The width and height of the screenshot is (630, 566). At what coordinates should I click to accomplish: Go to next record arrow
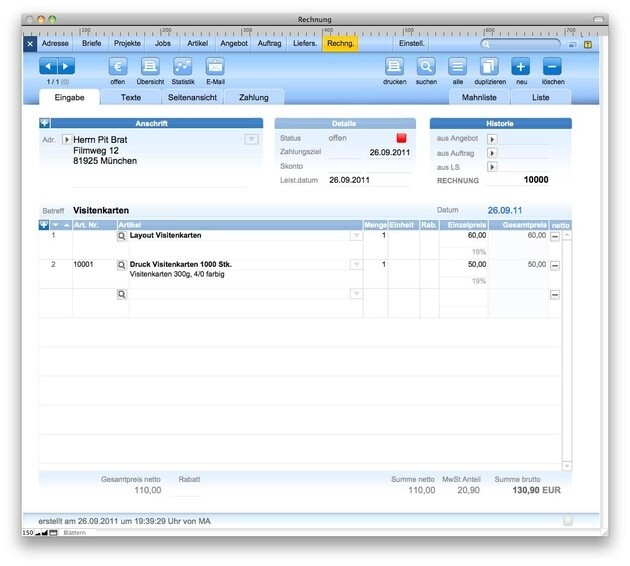pos(66,66)
